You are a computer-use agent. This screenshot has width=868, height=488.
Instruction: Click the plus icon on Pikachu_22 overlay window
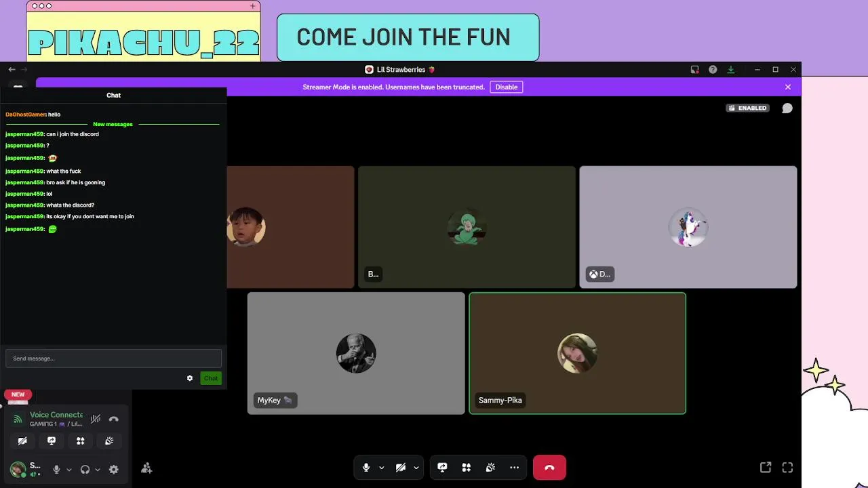[253, 6]
